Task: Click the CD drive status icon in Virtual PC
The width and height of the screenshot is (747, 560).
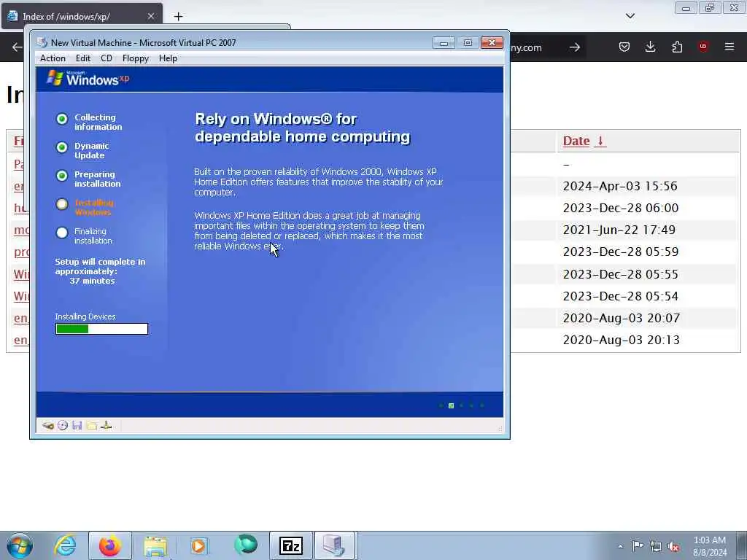Action: (x=63, y=425)
